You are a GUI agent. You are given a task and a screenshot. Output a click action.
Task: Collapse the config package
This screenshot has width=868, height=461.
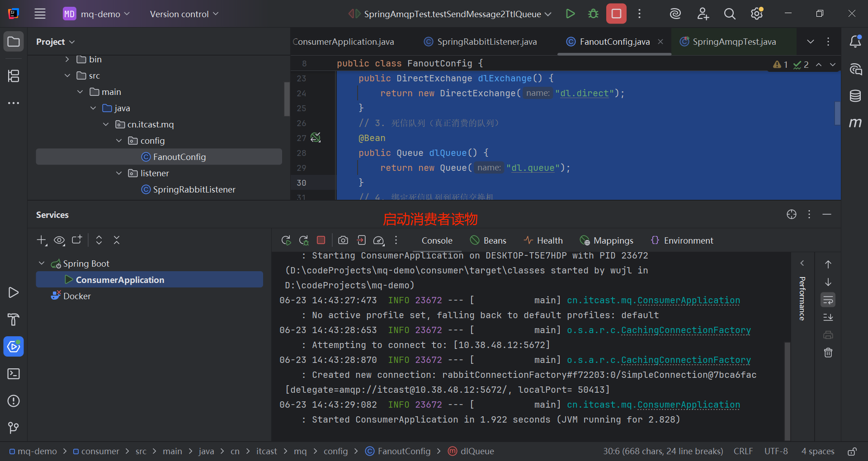pyautogui.click(x=119, y=141)
